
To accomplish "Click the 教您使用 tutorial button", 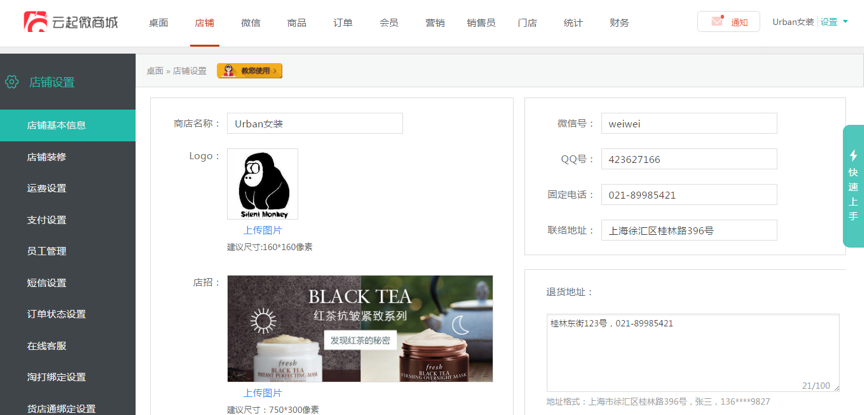I will point(249,71).
